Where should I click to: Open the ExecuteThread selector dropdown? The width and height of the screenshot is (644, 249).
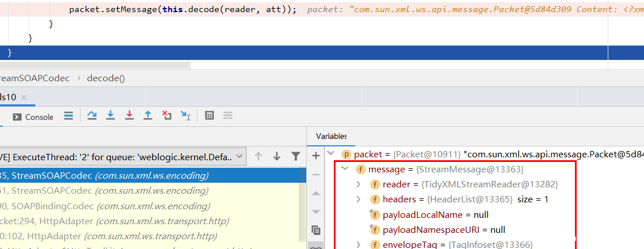tap(240, 157)
